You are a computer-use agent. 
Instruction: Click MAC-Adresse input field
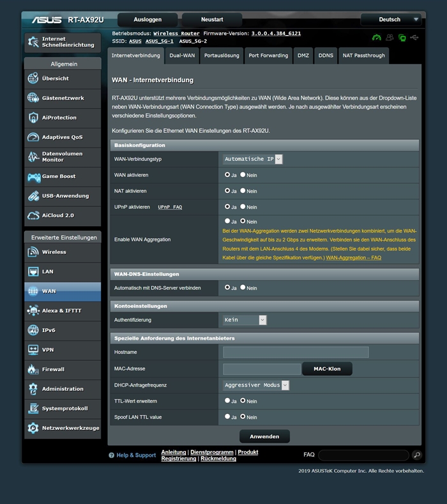point(262,369)
